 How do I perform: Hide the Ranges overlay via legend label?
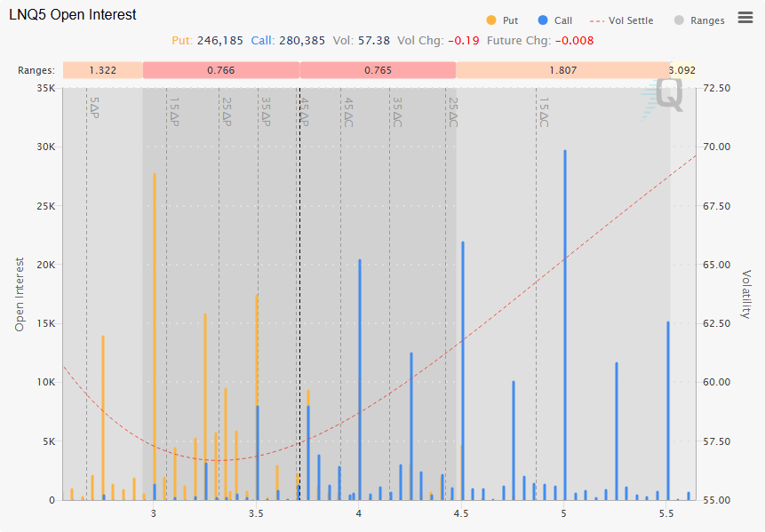[x=707, y=20]
